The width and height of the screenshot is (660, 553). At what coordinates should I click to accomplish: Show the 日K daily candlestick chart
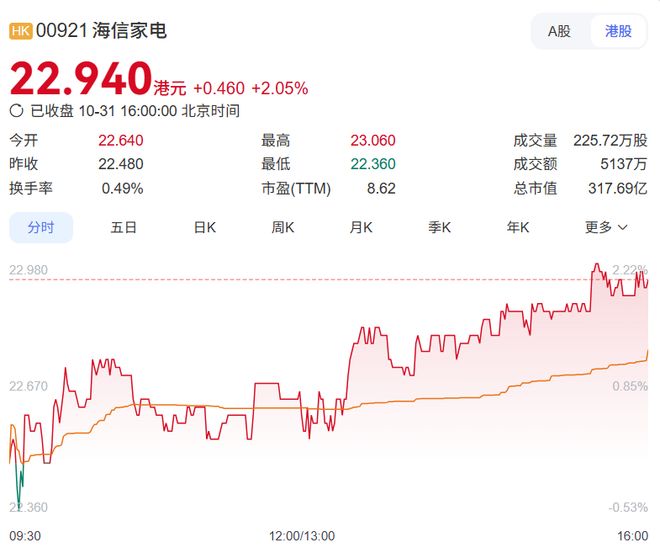(x=204, y=227)
